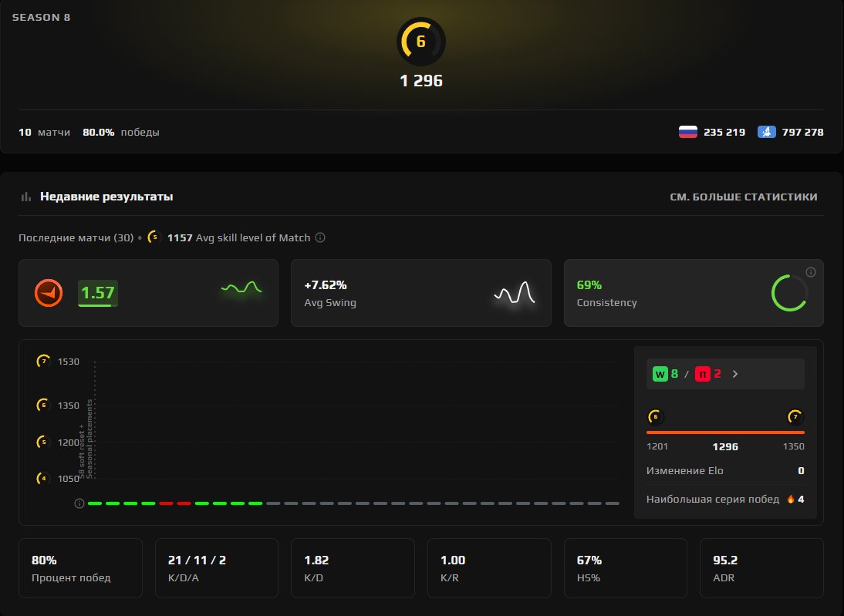Select the first gray unplayed match bar
The width and height of the screenshot is (844, 616).
273,503
